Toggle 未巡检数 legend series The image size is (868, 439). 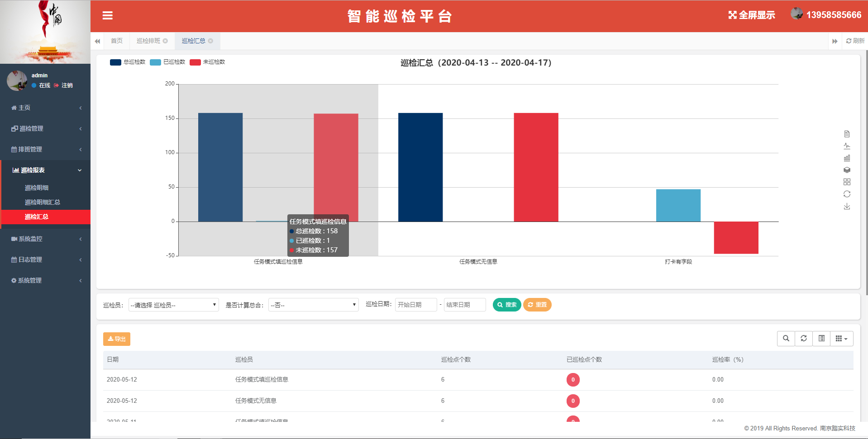pyautogui.click(x=207, y=62)
